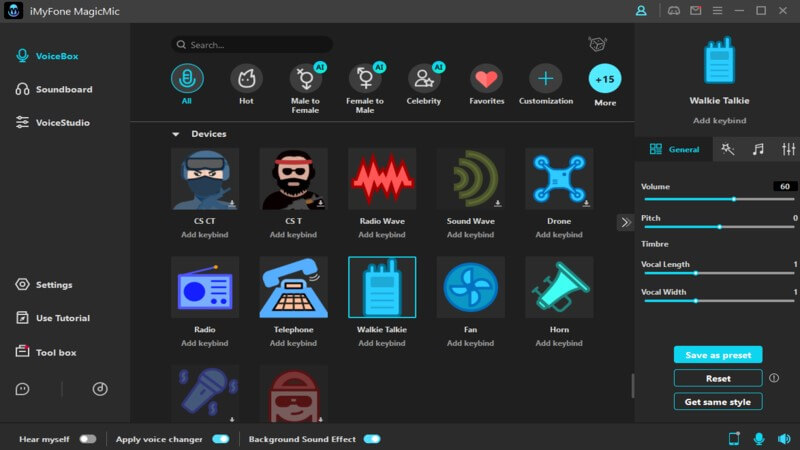Click the microphone icon in bottom bar
The width and height of the screenshot is (800, 450).
(759, 438)
